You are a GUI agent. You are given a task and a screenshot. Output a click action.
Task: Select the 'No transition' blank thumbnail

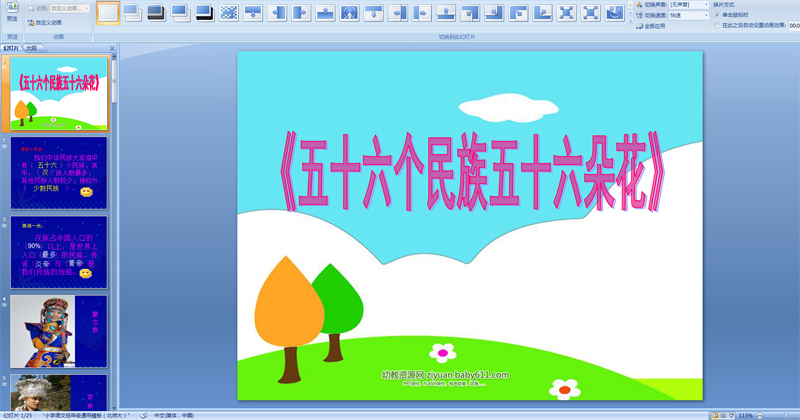pos(108,12)
